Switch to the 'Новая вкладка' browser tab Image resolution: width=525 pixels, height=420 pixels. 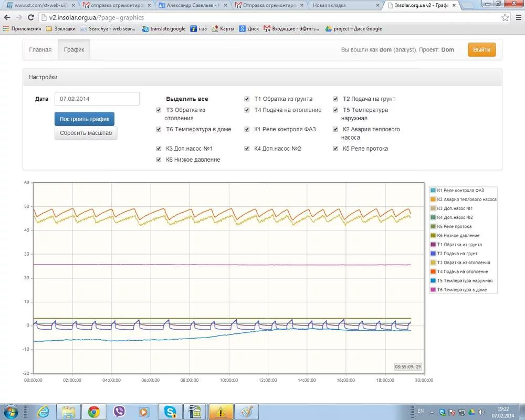pos(343,6)
